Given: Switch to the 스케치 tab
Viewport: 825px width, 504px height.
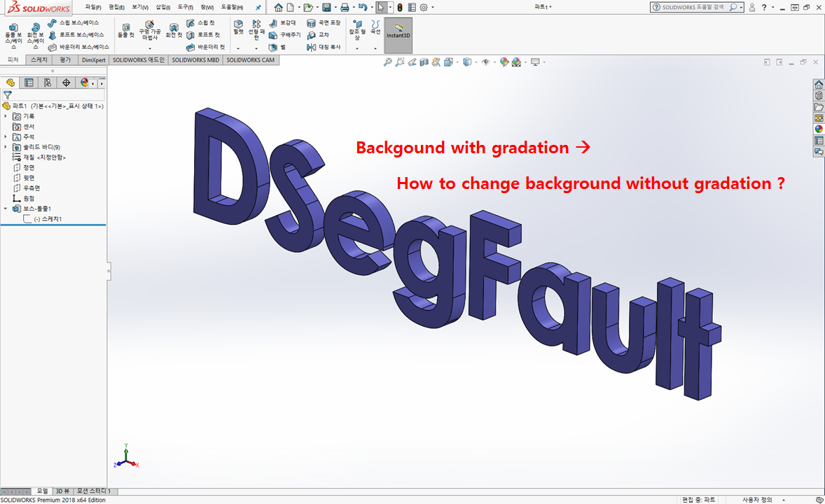Looking at the screenshot, I should 39,60.
